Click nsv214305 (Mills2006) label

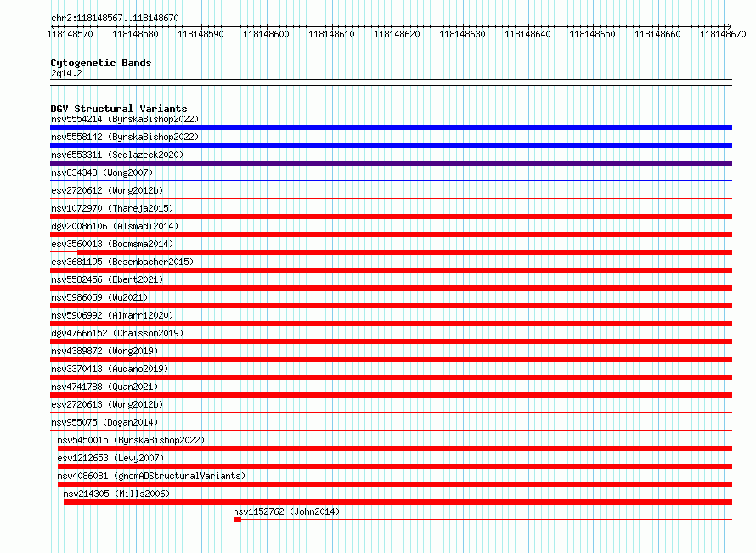pyautogui.click(x=116, y=494)
